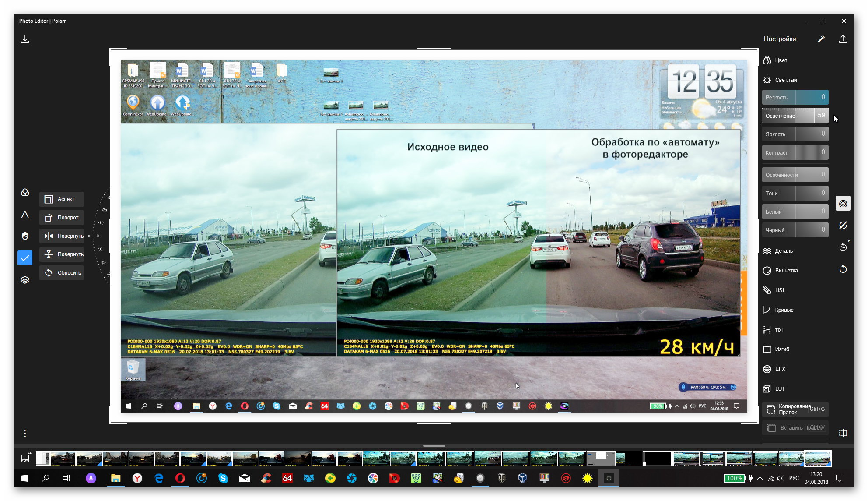This screenshot has height=501, width=868.
Task: Click the undo history icon
Action: click(x=843, y=247)
